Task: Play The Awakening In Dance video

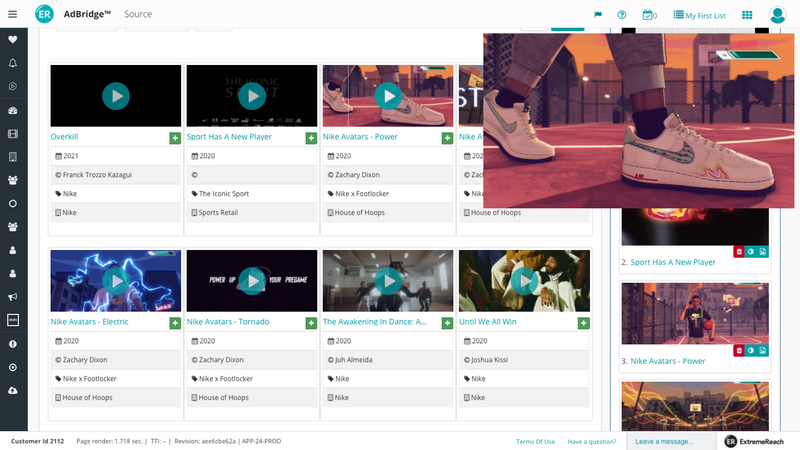Action: (x=388, y=281)
